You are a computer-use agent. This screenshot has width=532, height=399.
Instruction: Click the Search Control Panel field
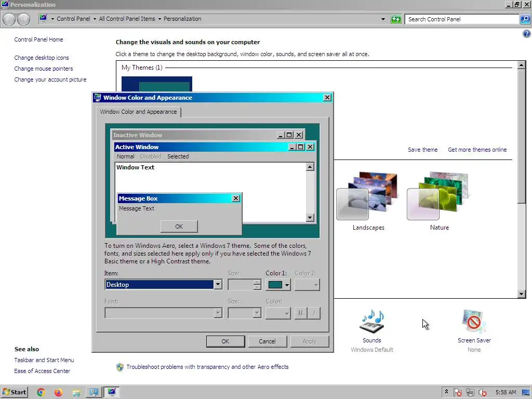(462, 19)
